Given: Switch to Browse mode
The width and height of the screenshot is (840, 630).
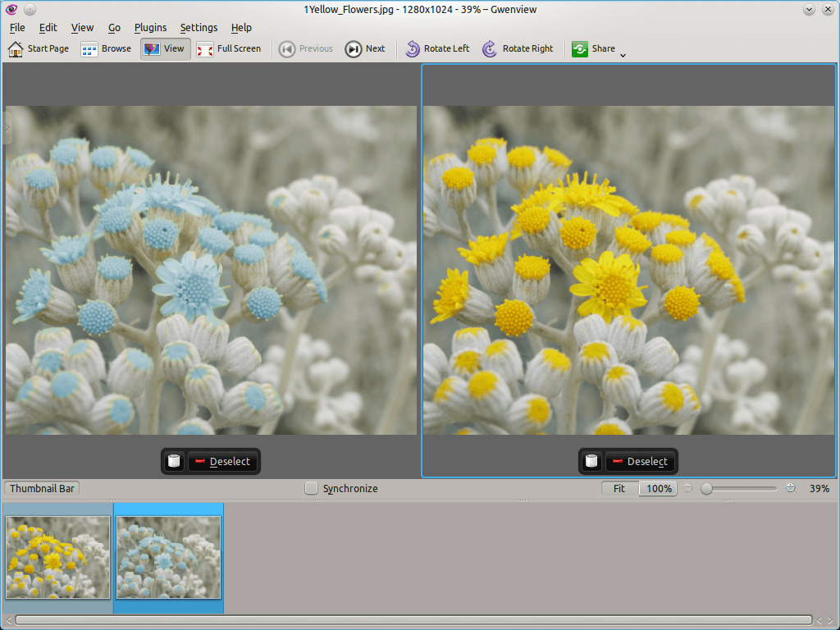Looking at the screenshot, I should [107, 48].
